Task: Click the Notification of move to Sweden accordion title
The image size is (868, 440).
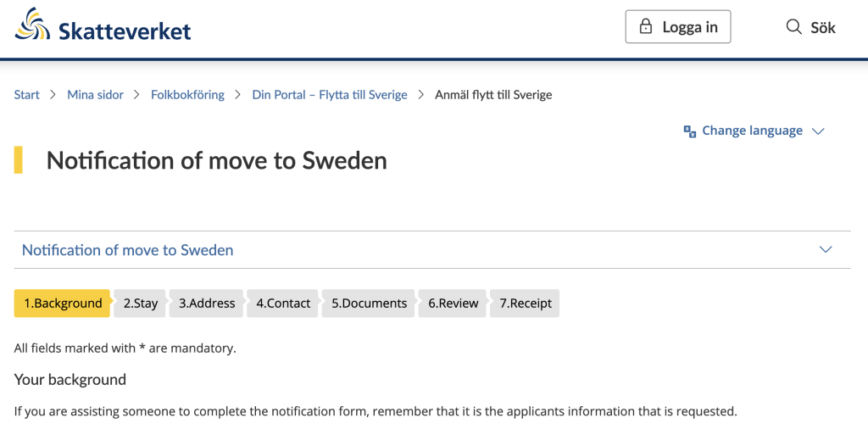Action: (x=127, y=250)
